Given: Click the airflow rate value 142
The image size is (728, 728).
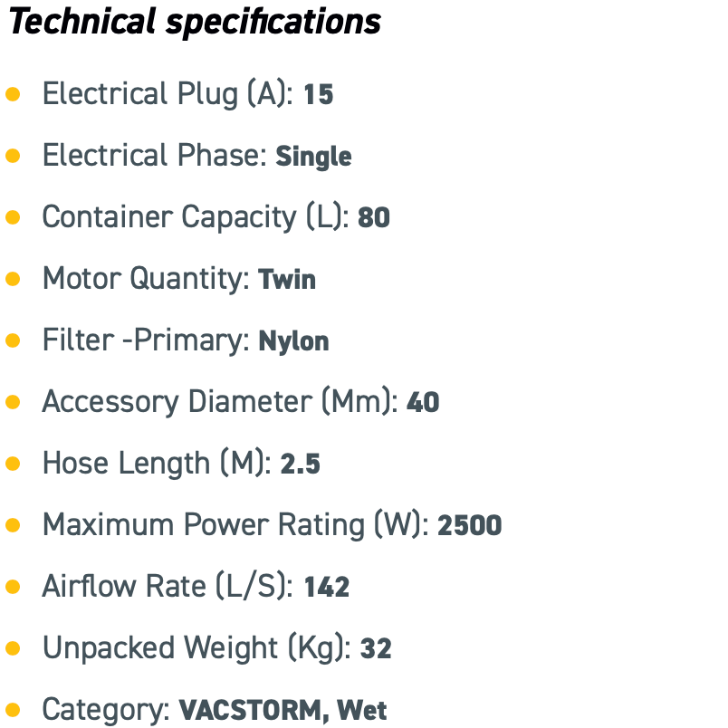Looking at the screenshot, I should pos(327,587).
